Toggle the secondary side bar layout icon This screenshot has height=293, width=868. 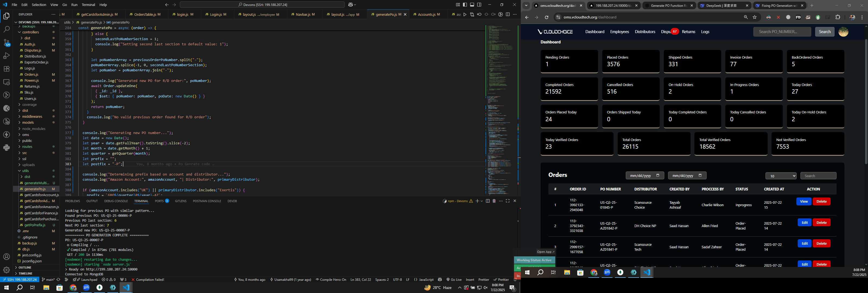coord(479,5)
